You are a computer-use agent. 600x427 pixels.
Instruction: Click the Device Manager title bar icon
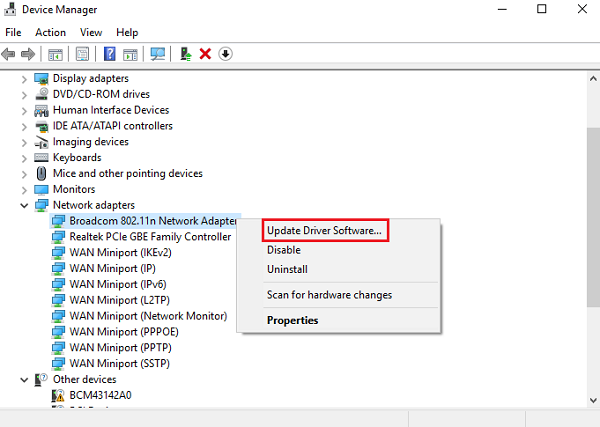[10, 9]
